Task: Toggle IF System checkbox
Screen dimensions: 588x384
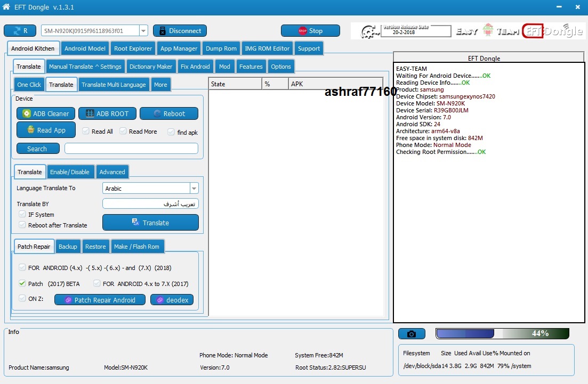Action: click(x=22, y=214)
